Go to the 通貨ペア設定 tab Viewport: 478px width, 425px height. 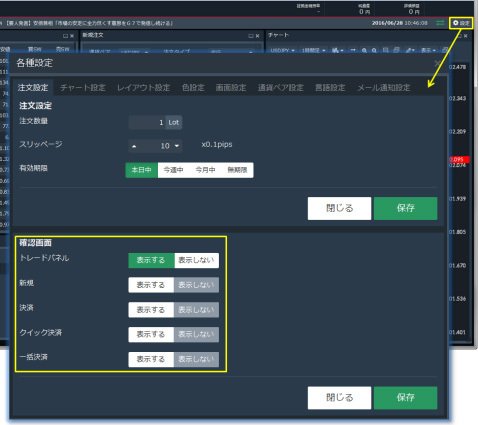click(281, 88)
